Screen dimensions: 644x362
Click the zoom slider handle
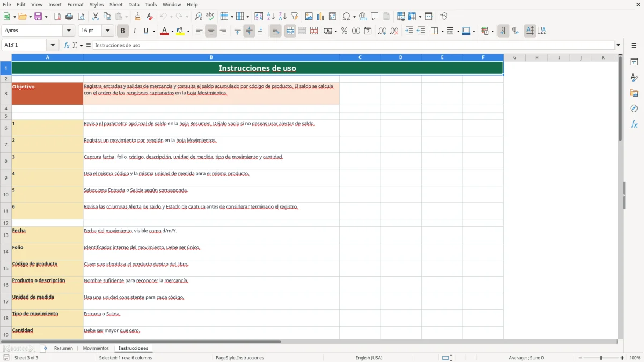click(601, 358)
